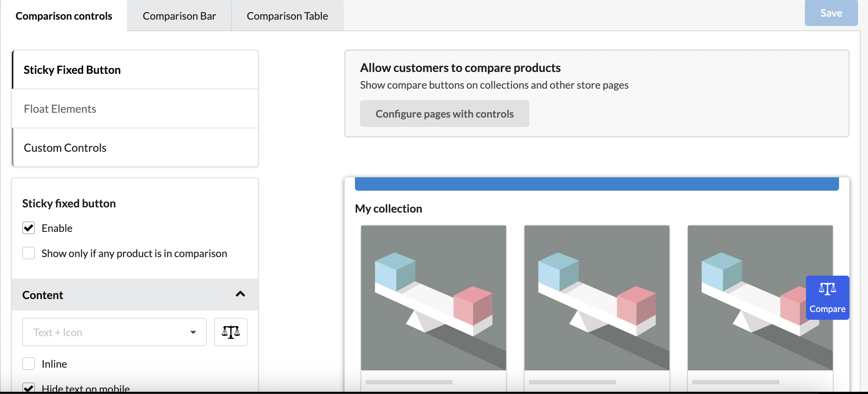Collapse the Content section chevron
Image resolution: width=868 pixels, height=394 pixels.
(240, 294)
